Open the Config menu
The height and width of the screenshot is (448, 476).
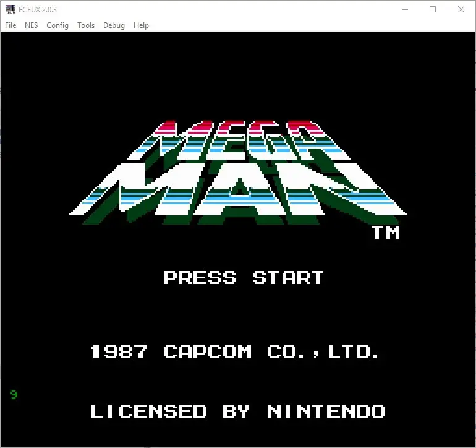[57, 25]
